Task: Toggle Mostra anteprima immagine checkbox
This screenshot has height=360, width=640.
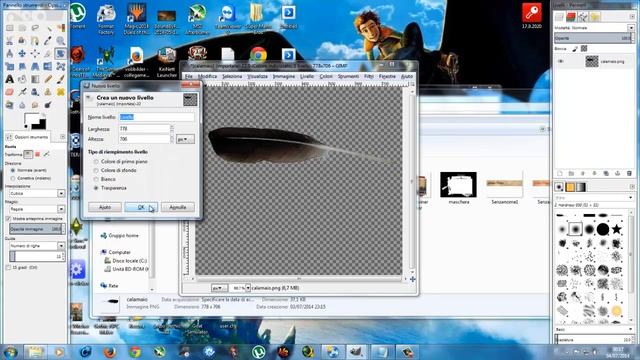Action: [8, 219]
